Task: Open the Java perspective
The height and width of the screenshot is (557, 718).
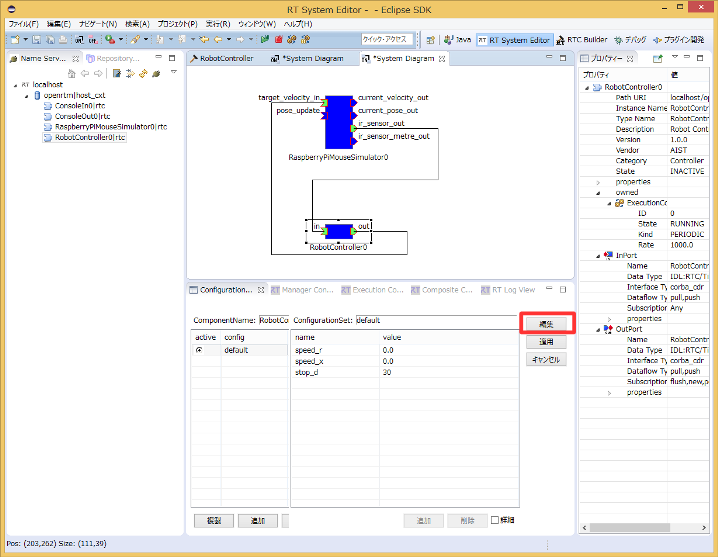Action: coord(457,40)
